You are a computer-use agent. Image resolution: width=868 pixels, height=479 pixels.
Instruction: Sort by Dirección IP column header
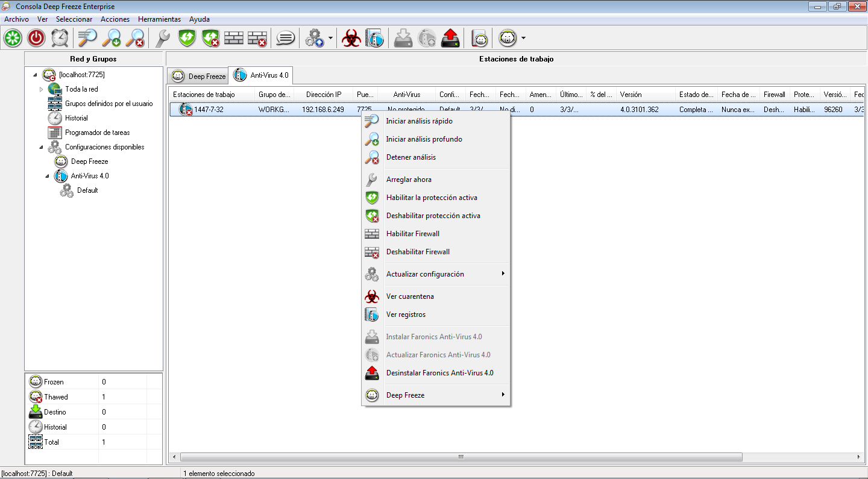click(x=324, y=95)
